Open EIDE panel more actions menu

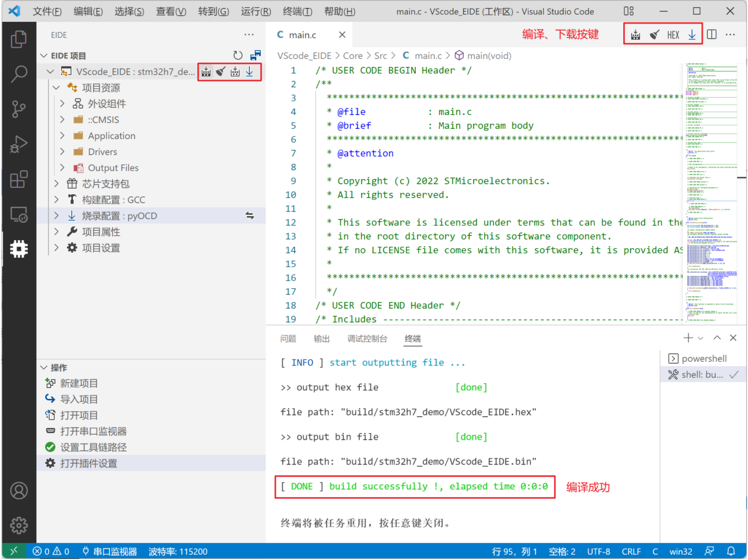[x=249, y=35]
